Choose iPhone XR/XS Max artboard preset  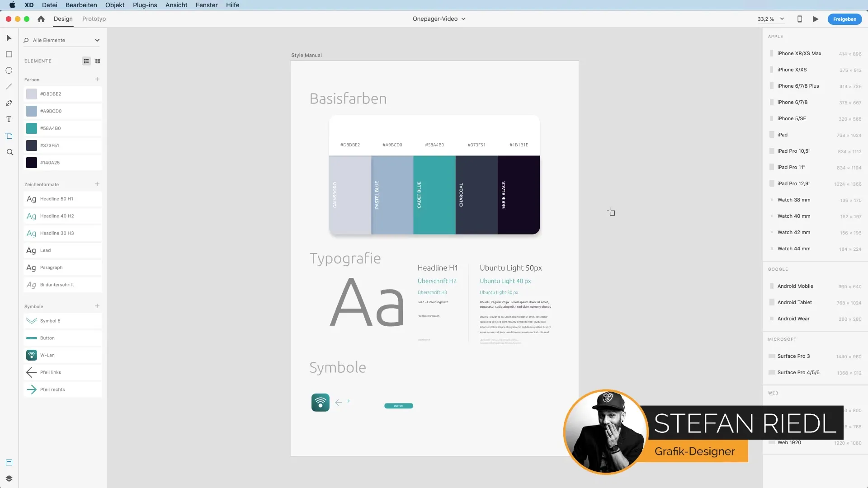tap(815, 53)
